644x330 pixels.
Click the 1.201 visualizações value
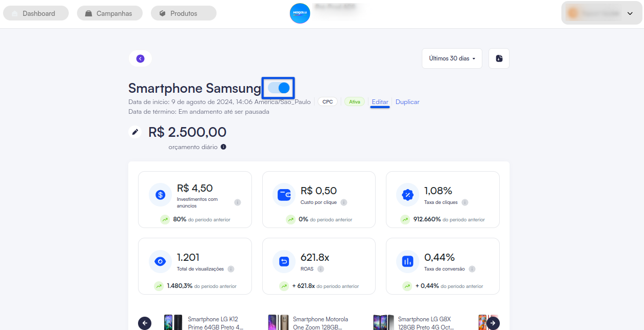[188, 257]
